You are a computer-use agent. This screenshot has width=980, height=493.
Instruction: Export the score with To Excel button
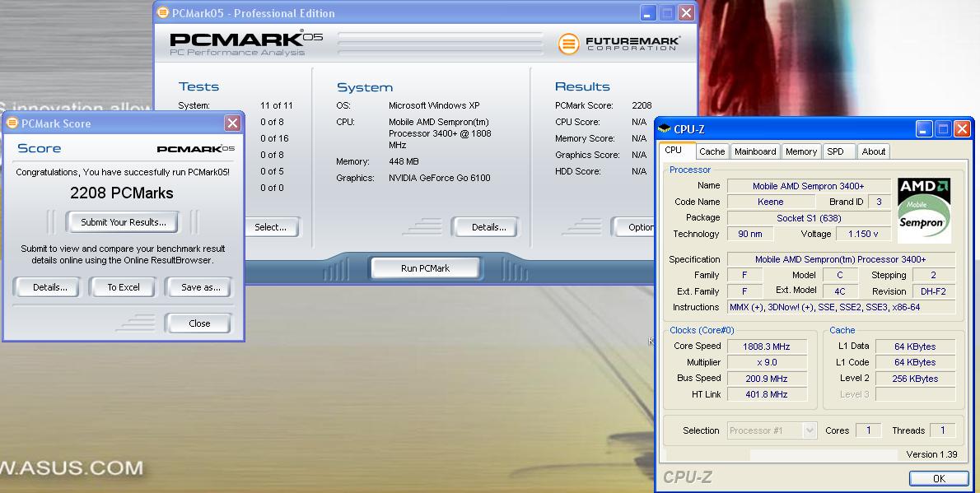[x=124, y=287]
